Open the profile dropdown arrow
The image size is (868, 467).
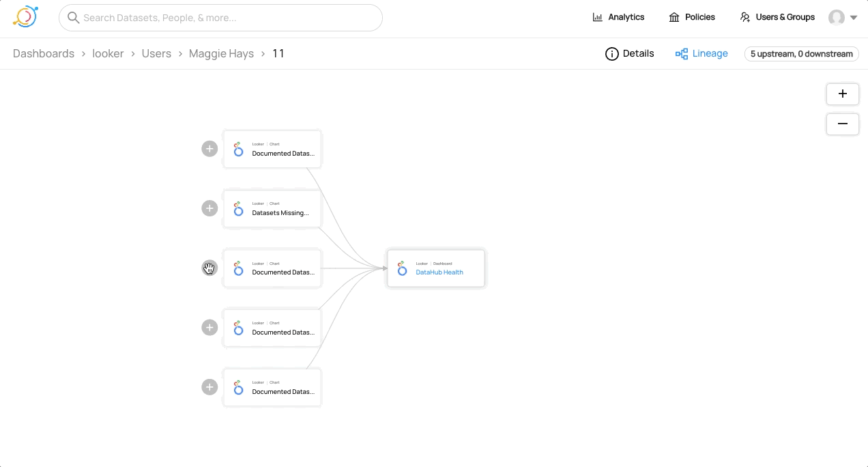(x=853, y=18)
